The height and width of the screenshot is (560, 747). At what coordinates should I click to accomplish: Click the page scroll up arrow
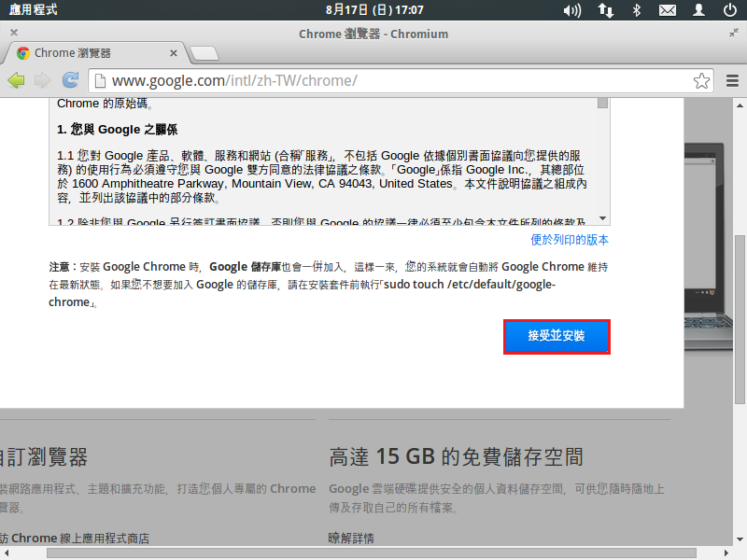click(740, 105)
